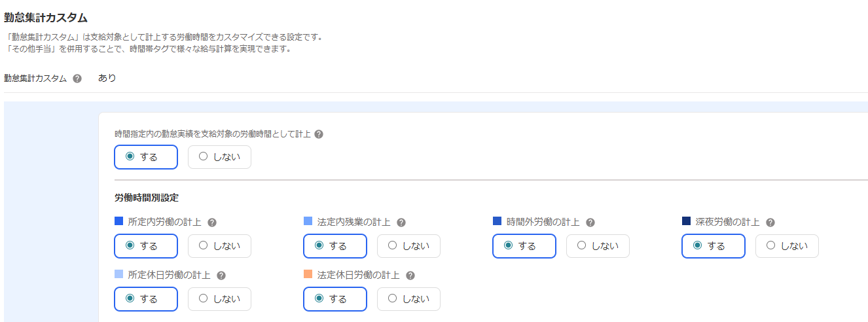Select しない for 法定内残業の計上
Image resolution: width=868 pixels, height=322 pixels.
pyautogui.click(x=408, y=246)
